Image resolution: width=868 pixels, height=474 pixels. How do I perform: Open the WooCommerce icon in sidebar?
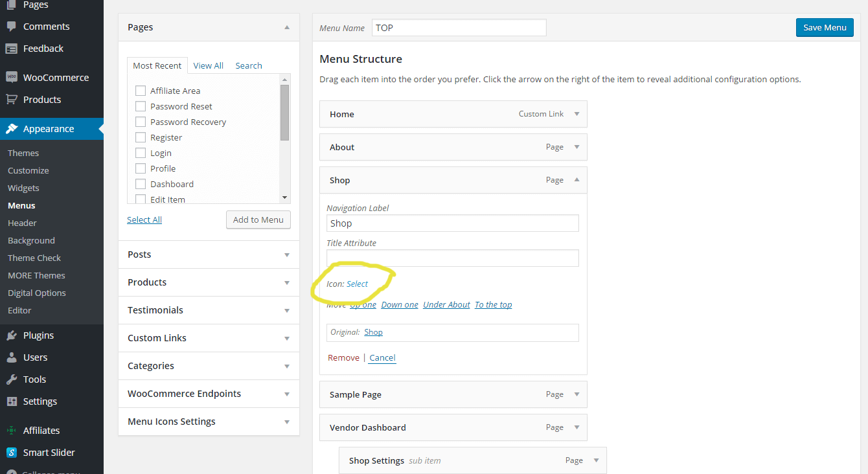coord(11,77)
